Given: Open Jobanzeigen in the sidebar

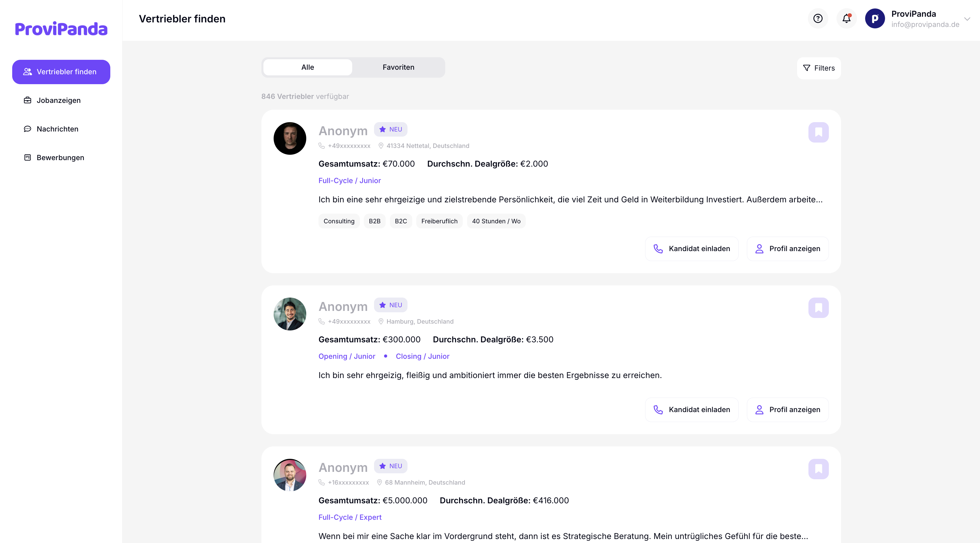Looking at the screenshot, I should point(59,100).
